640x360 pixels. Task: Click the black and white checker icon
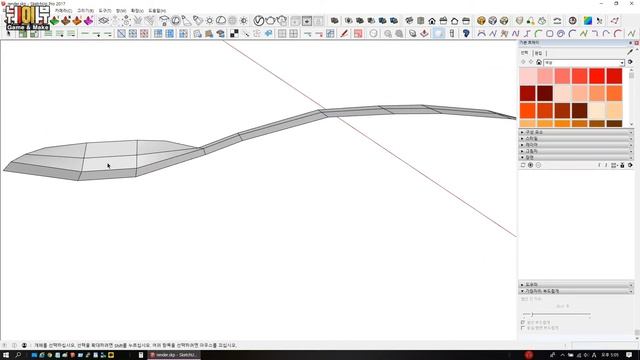click(x=234, y=33)
